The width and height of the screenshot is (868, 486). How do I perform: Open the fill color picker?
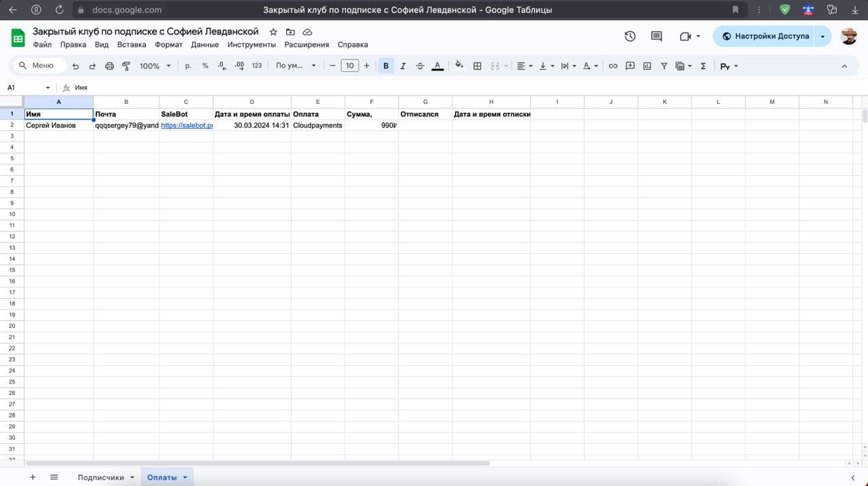click(x=459, y=66)
